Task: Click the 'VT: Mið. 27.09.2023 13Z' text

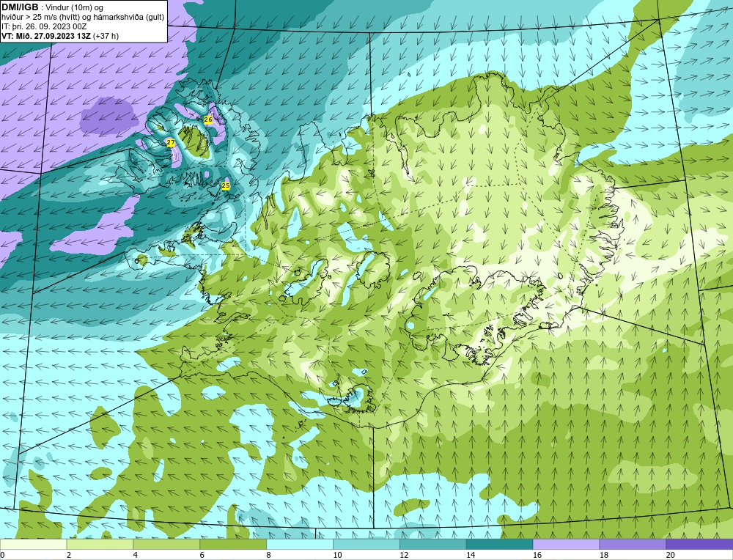Action: point(46,36)
